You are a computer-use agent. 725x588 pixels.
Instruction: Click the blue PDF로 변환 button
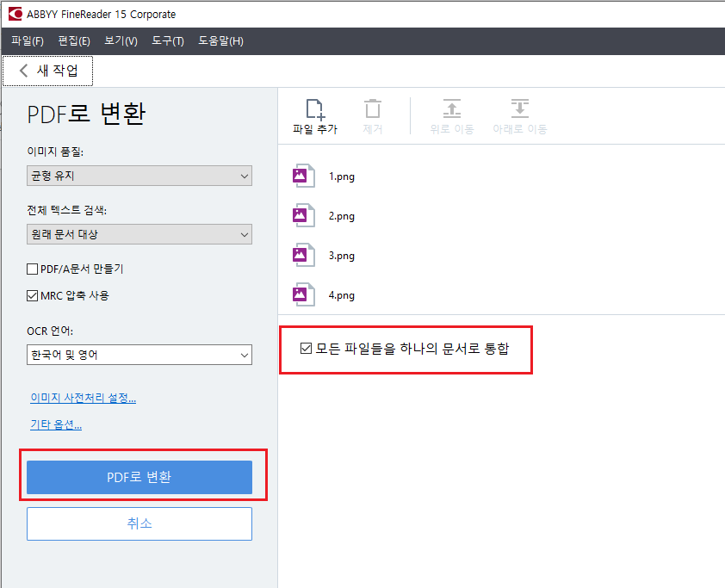pyautogui.click(x=139, y=477)
